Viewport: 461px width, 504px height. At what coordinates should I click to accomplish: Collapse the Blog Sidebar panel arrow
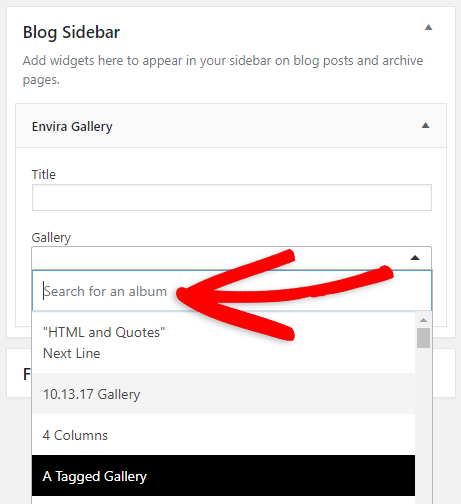click(428, 27)
